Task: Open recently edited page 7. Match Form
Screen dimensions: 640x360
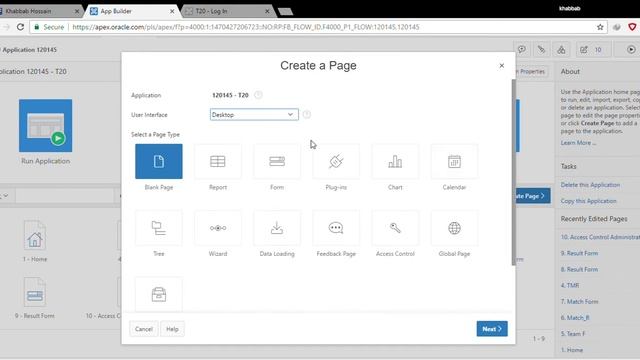Action: point(579,302)
